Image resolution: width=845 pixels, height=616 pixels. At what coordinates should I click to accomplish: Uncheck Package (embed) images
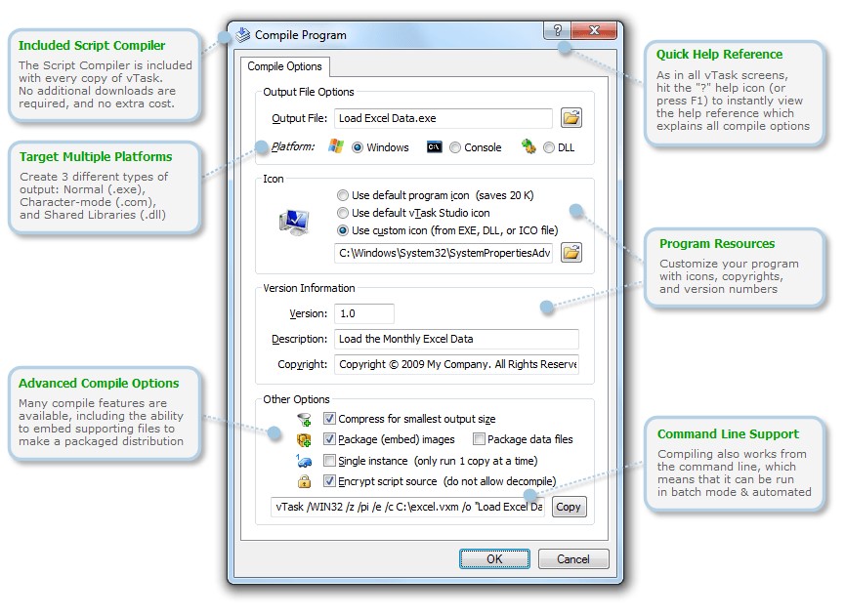coord(329,439)
